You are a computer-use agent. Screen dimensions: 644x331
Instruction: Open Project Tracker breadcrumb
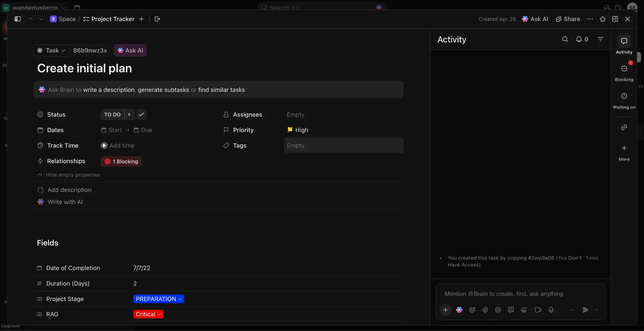[x=109, y=19]
